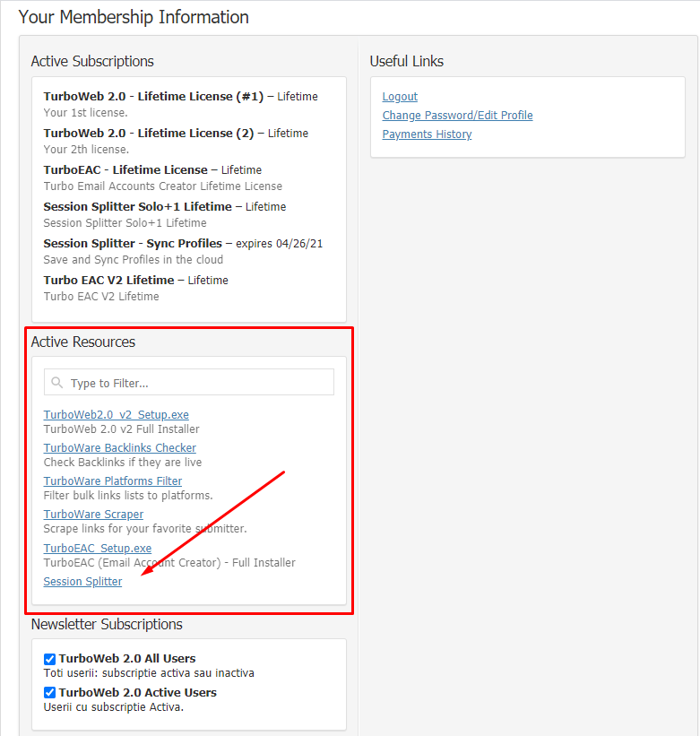
Task: Click 'Toti userii: subscriptie activa sau inactiva' text
Action: (x=149, y=673)
